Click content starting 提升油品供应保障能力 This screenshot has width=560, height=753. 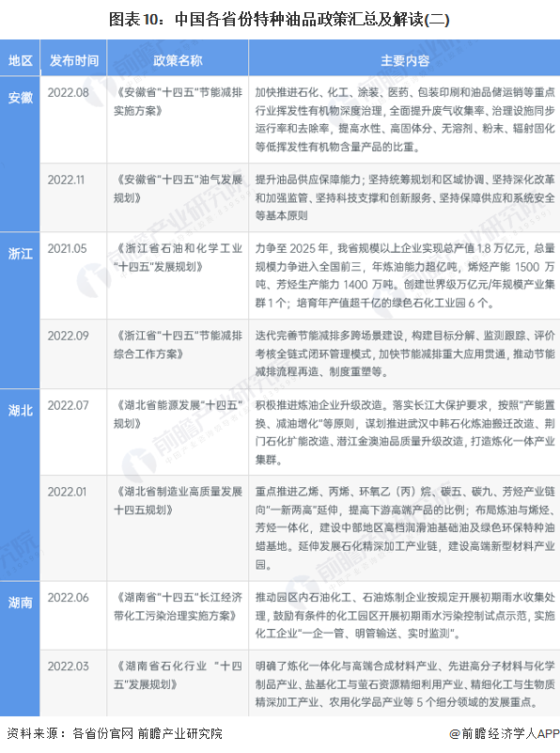click(405, 197)
